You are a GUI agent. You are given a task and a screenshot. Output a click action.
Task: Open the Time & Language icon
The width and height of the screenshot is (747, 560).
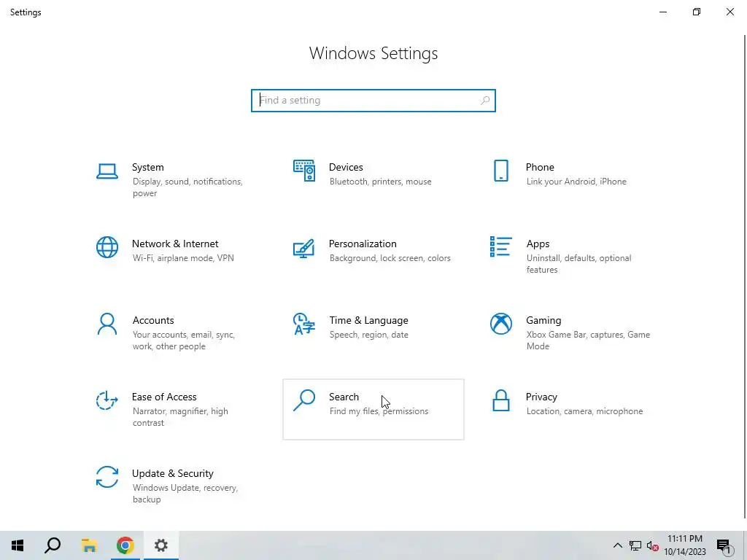304,324
